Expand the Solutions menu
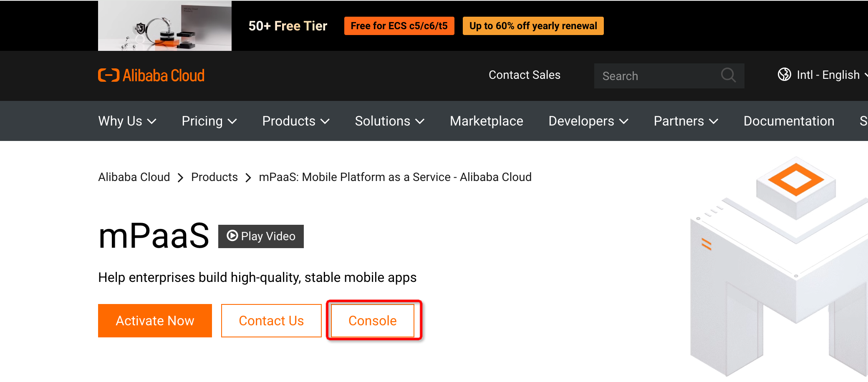 (389, 121)
